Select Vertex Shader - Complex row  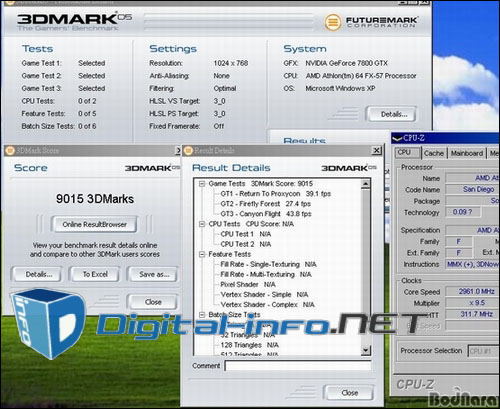pos(267,305)
